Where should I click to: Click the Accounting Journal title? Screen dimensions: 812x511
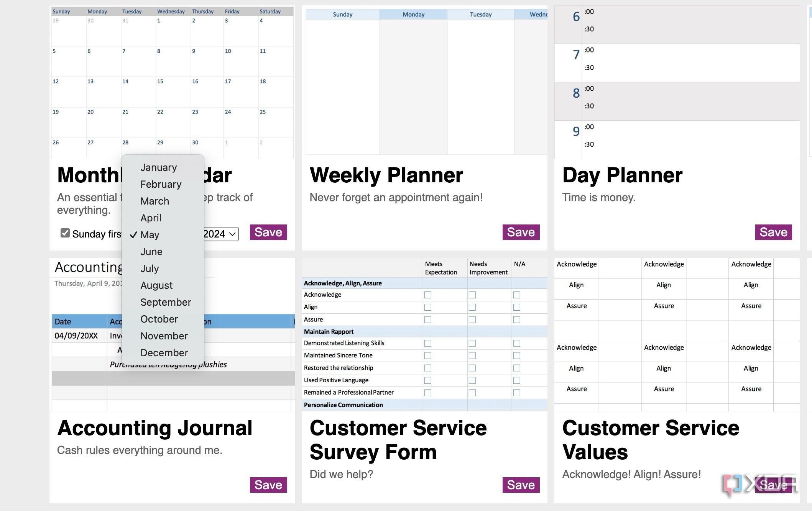tap(155, 428)
